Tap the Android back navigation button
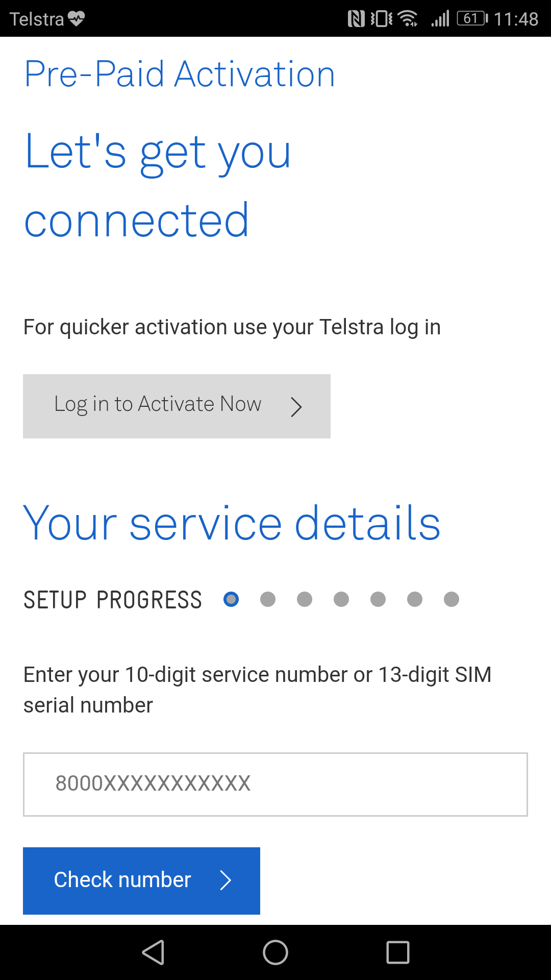The width and height of the screenshot is (551, 980). click(x=154, y=952)
